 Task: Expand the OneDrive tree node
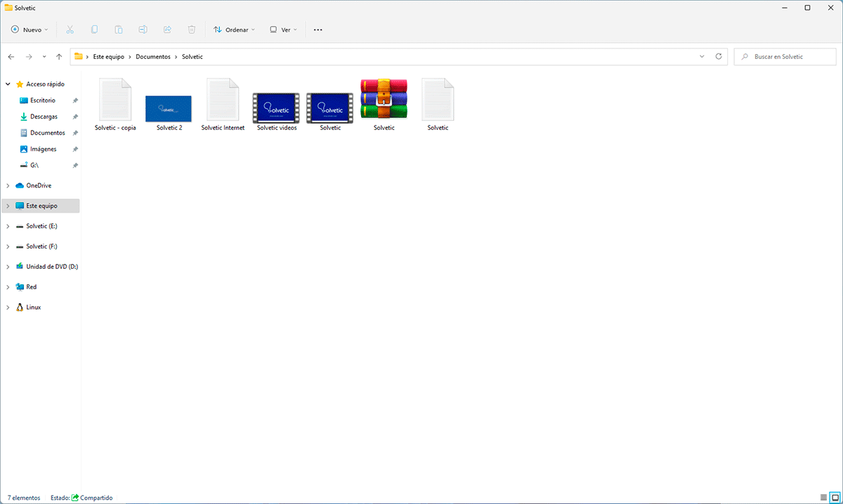coord(8,185)
